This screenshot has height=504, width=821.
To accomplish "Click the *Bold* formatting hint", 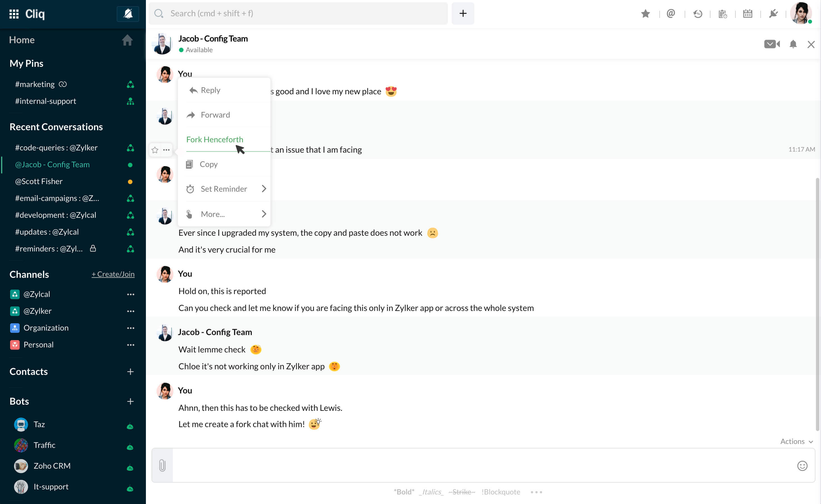I will pyautogui.click(x=404, y=492).
